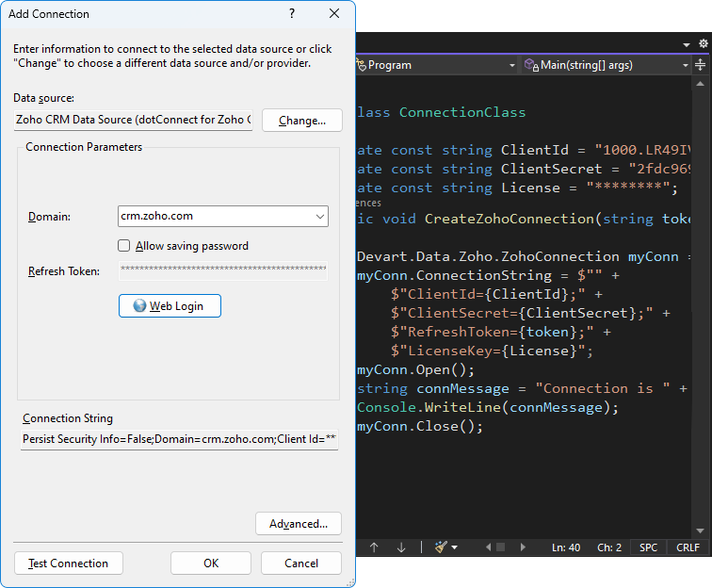Click the Ch: 2 status indicator
Viewport: 712px width, 588px height.
(x=609, y=547)
